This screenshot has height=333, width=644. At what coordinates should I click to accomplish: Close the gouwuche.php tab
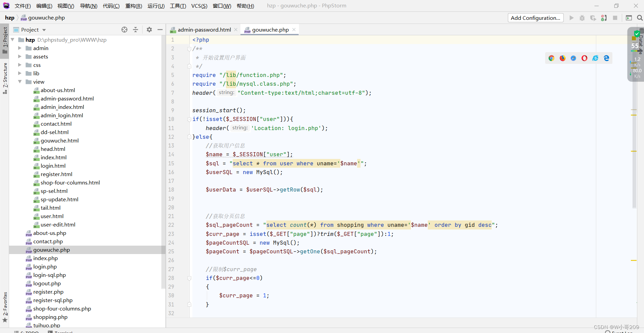(294, 30)
